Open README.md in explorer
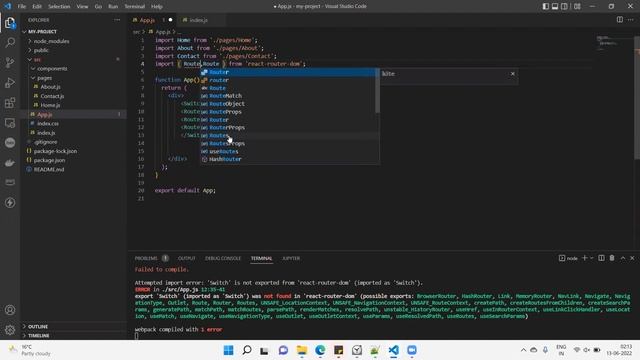Screen dimensions: 640x360 tap(49, 169)
